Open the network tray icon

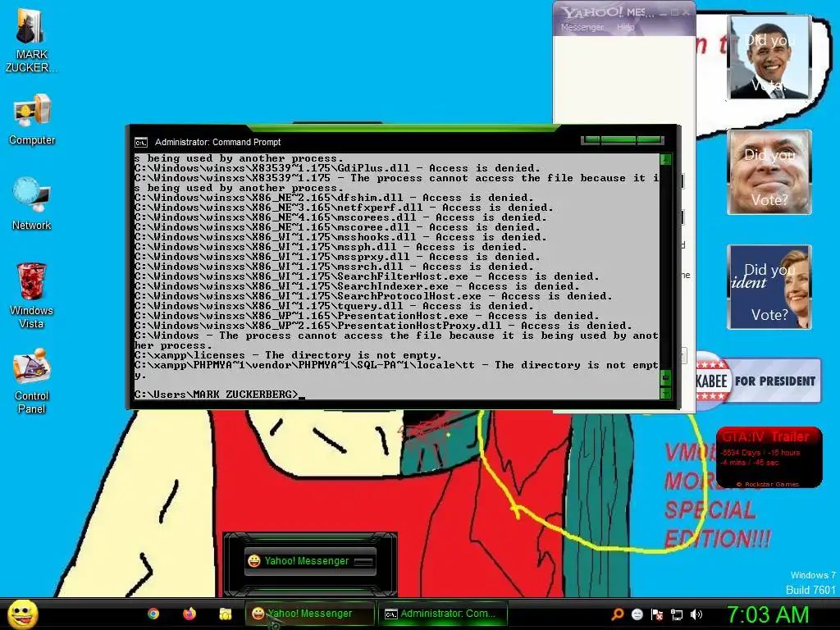click(x=677, y=614)
